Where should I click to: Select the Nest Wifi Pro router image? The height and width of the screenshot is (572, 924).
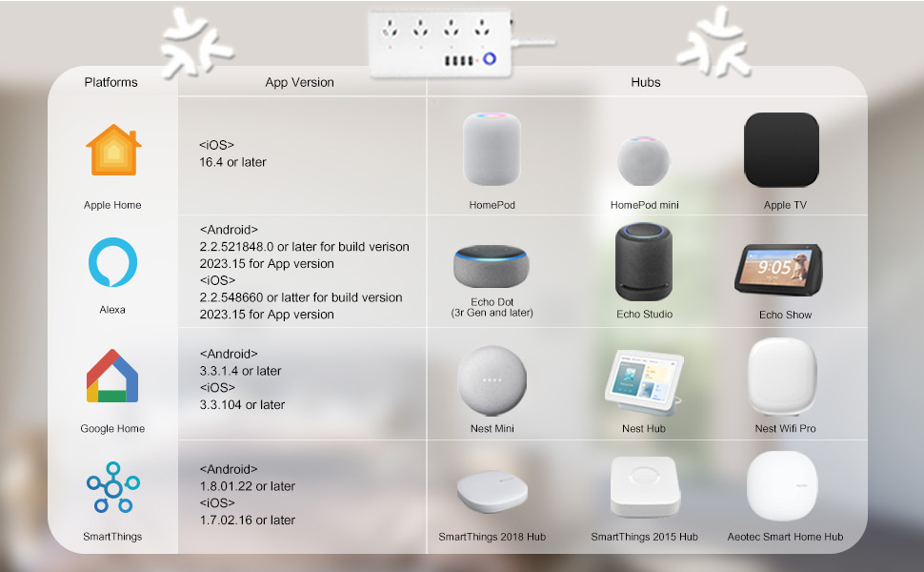[782, 377]
